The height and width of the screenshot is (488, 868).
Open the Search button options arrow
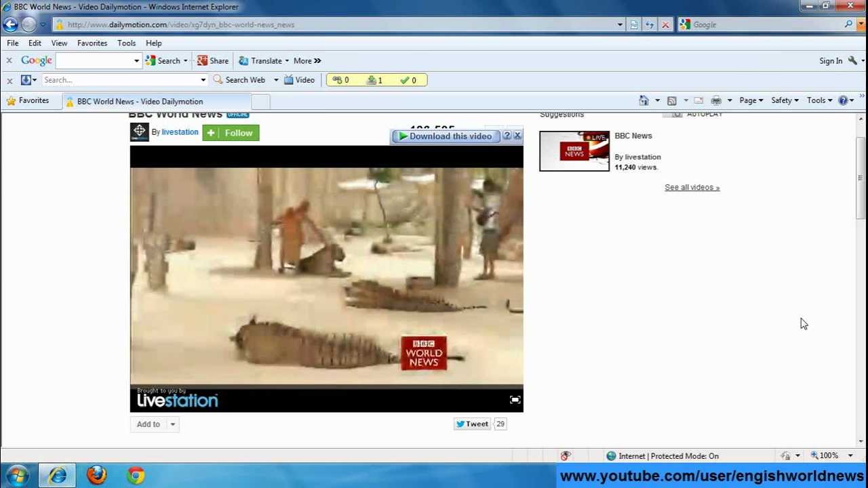click(x=185, y=61)
